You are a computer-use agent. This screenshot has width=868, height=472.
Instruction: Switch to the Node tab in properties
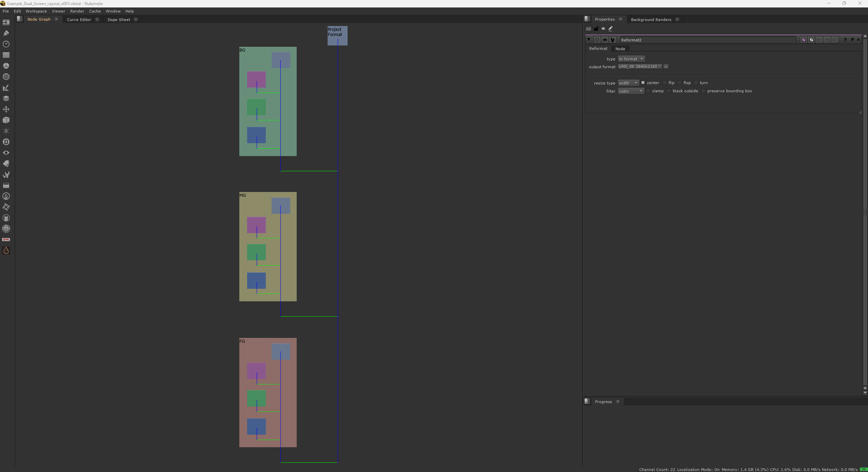[620, 49]
